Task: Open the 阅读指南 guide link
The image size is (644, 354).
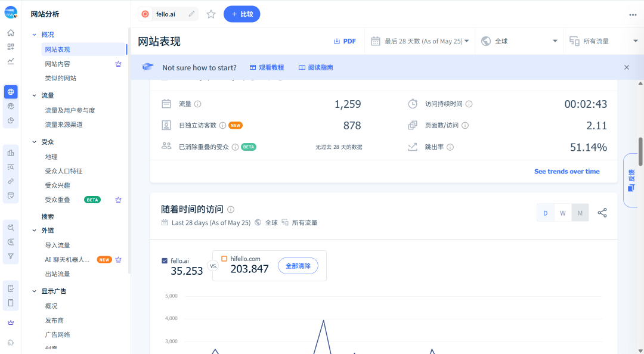Action: 316,67
